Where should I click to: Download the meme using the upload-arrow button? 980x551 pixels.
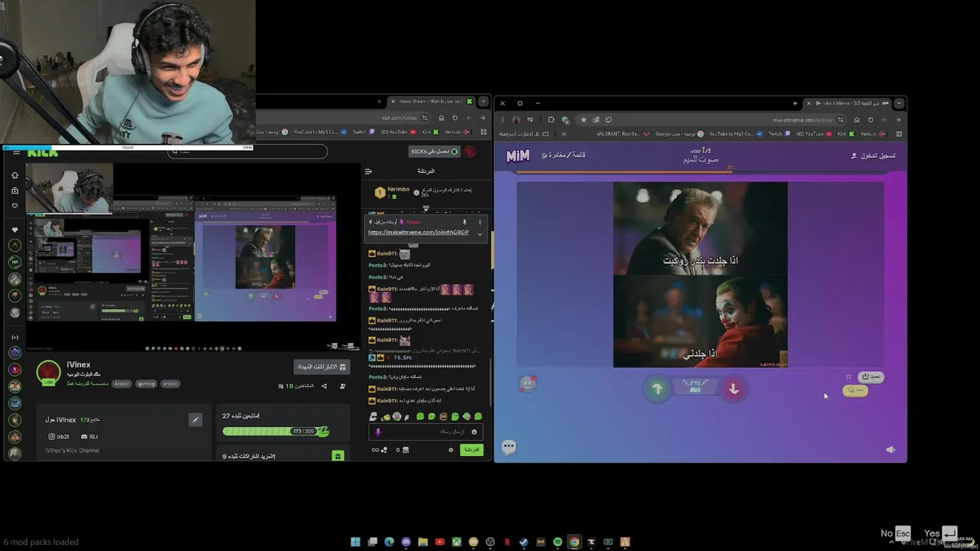pos(871,377)
